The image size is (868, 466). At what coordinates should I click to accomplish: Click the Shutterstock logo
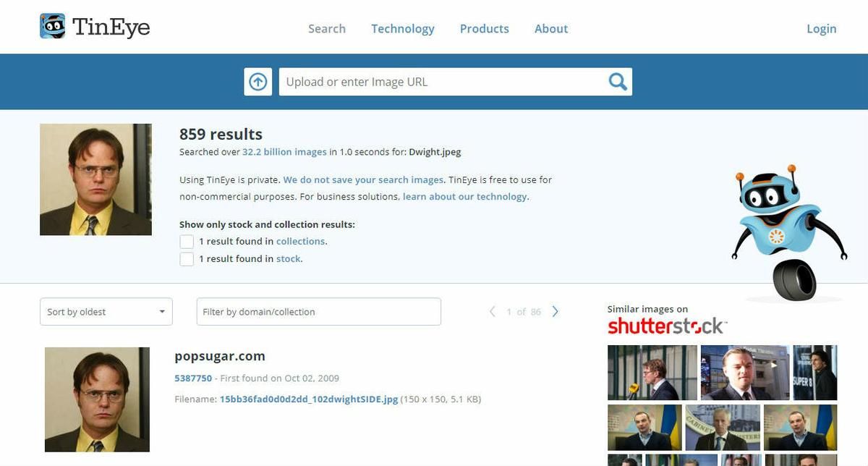tap(667, 326)
